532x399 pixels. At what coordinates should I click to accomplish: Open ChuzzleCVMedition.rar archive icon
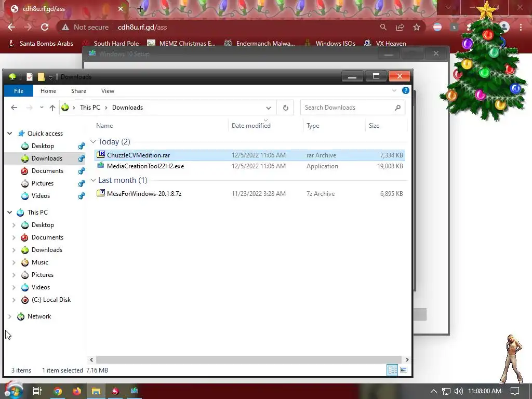pos(101,155)
